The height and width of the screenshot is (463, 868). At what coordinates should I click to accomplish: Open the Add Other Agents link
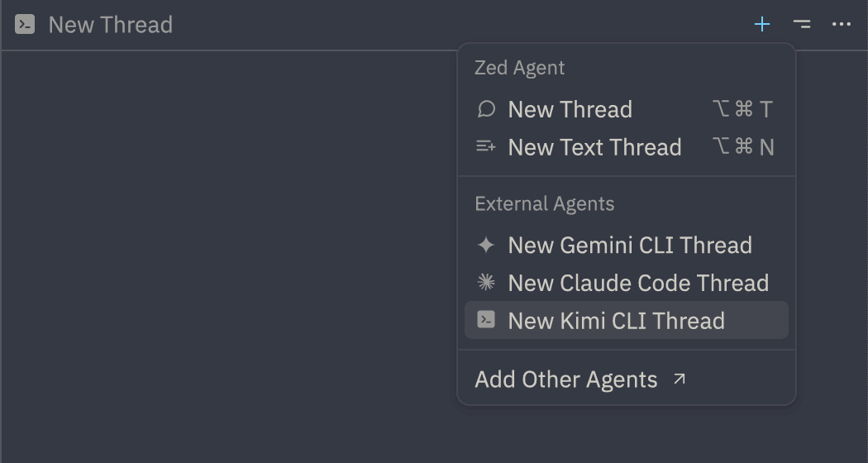tap(566, 379)
